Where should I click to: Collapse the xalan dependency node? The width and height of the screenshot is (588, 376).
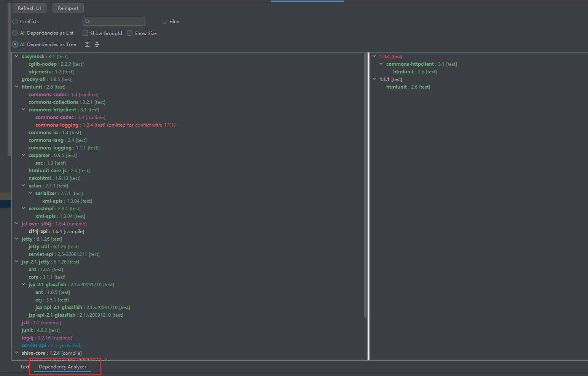[23, 186]
